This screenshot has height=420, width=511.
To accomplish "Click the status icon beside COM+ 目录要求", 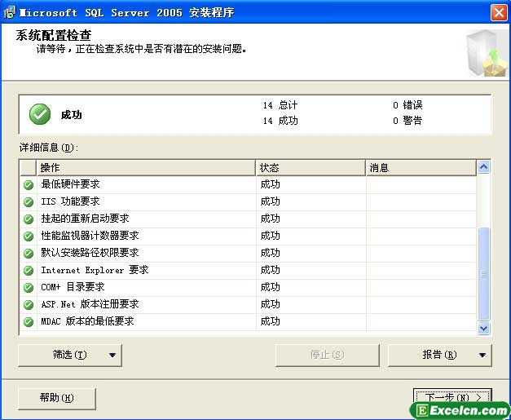I will click(x=29, y=288).
